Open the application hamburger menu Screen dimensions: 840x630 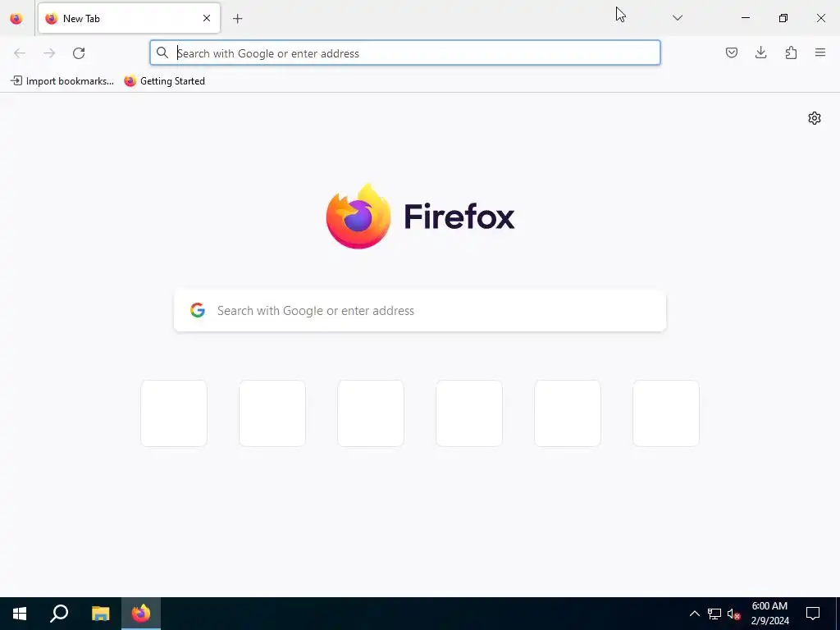[820, 52]
